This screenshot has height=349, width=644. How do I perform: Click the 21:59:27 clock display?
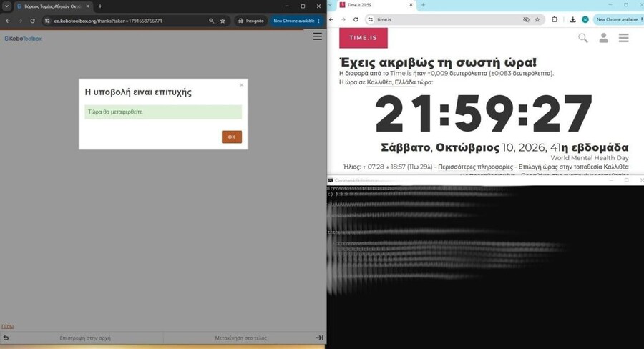click(x=484, y=114)
